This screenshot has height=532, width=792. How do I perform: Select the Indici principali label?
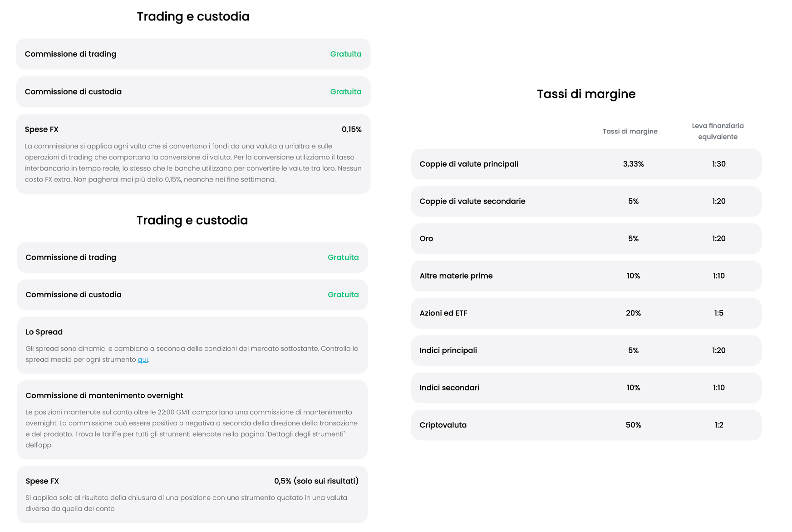point(448,350)
